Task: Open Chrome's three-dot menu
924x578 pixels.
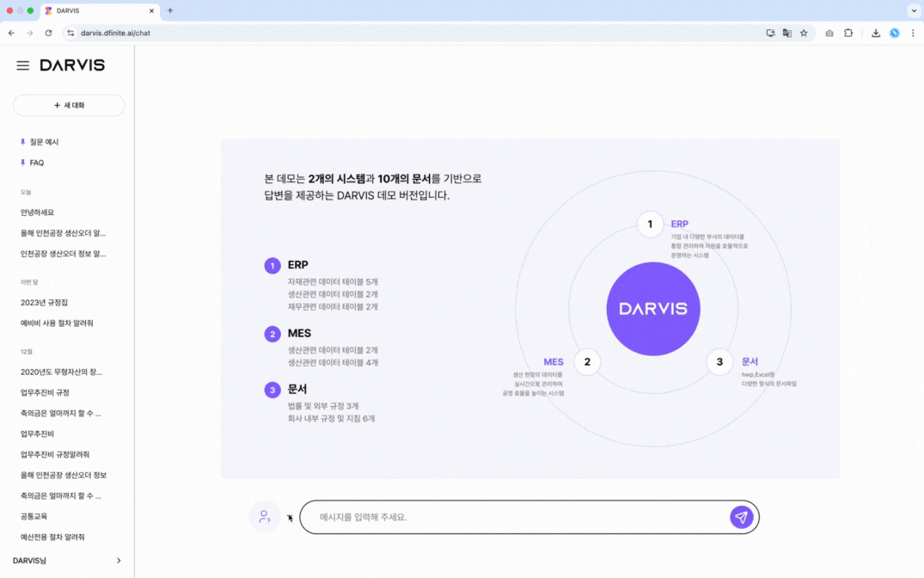Action: (x=914, y=33)
